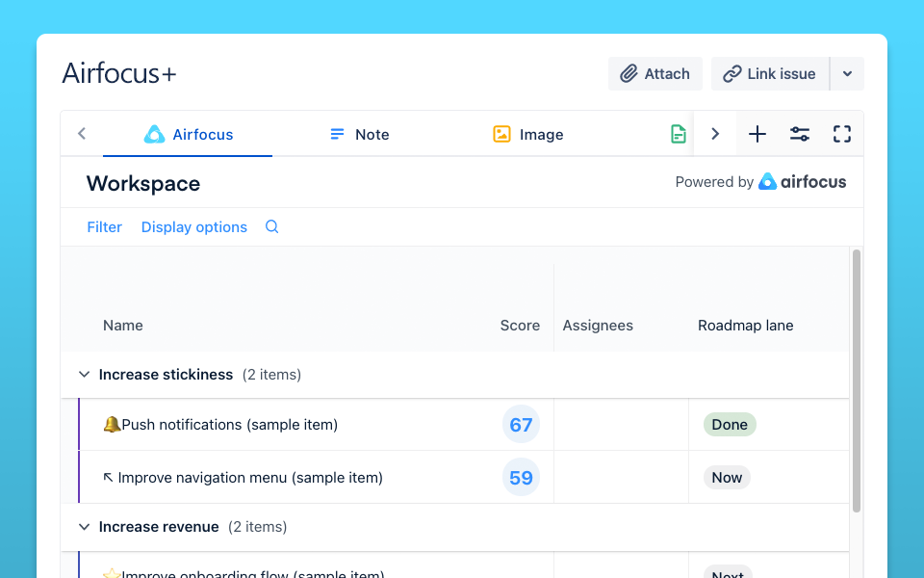924x578 pixels.
Task: Click the Link issue button
Action: click(x=770, y=74)
